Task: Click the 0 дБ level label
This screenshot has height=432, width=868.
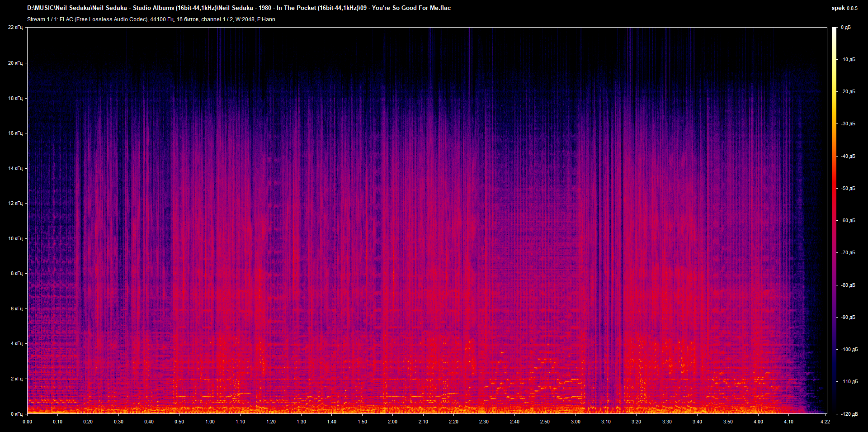Action: pos(845,28)
